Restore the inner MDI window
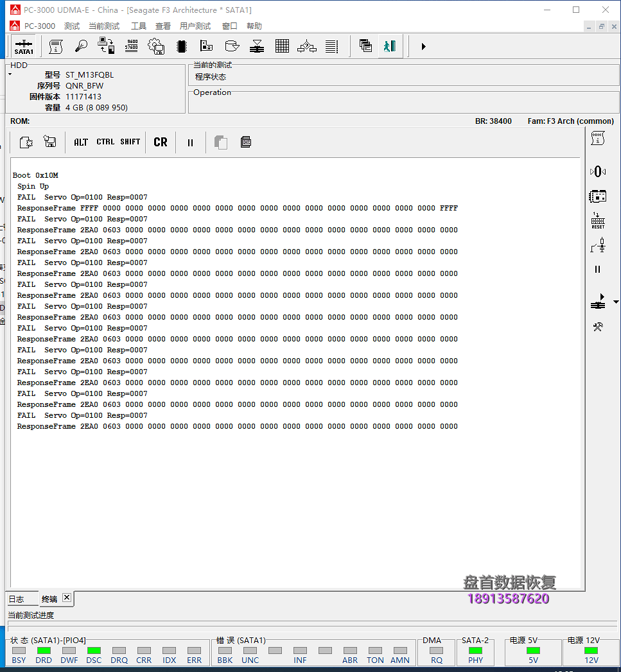Image resolution: width=621 pixels, height=672 pixels. [602, 26]
